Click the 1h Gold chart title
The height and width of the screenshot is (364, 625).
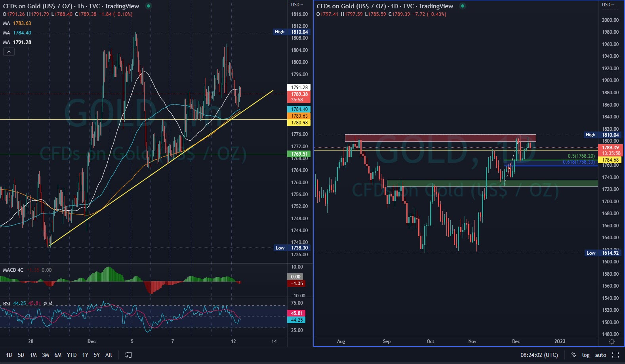click(71, 6)
